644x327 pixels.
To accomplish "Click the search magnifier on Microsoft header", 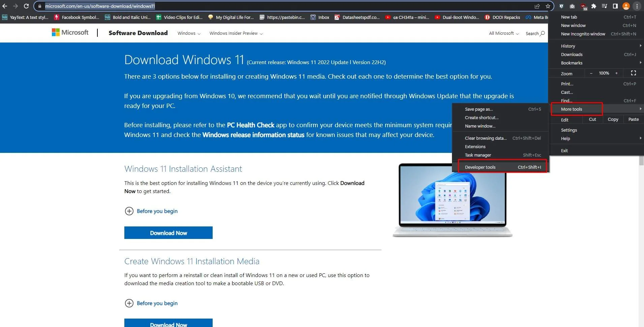I will pyautogui.click(x=543, y=33).
